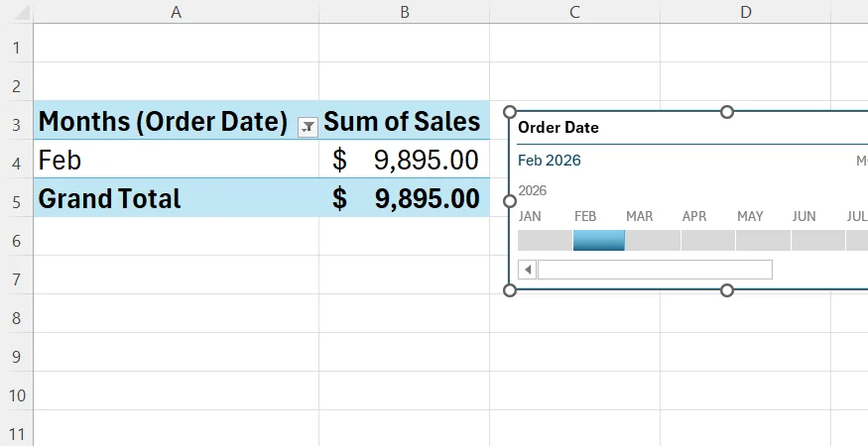
Task: Click the timeline left-middle resize handle
Action: click(510, 201)
